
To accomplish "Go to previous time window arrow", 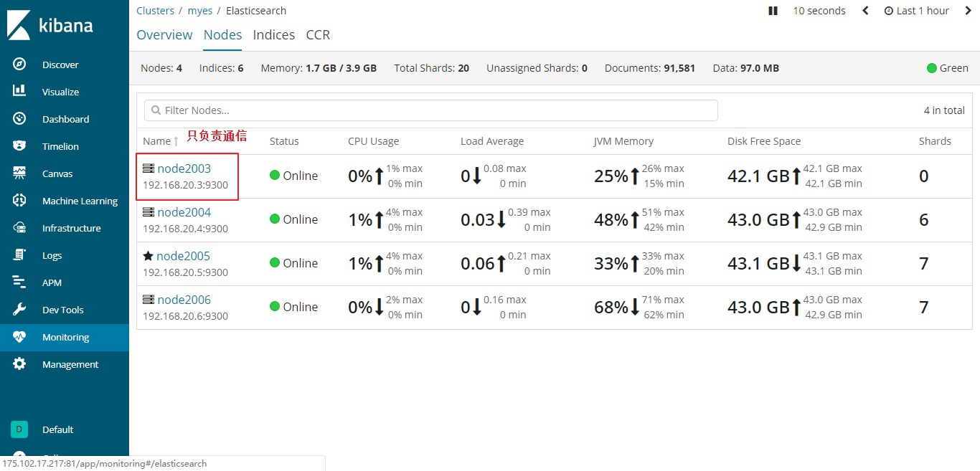I will (x=865, y=11).
